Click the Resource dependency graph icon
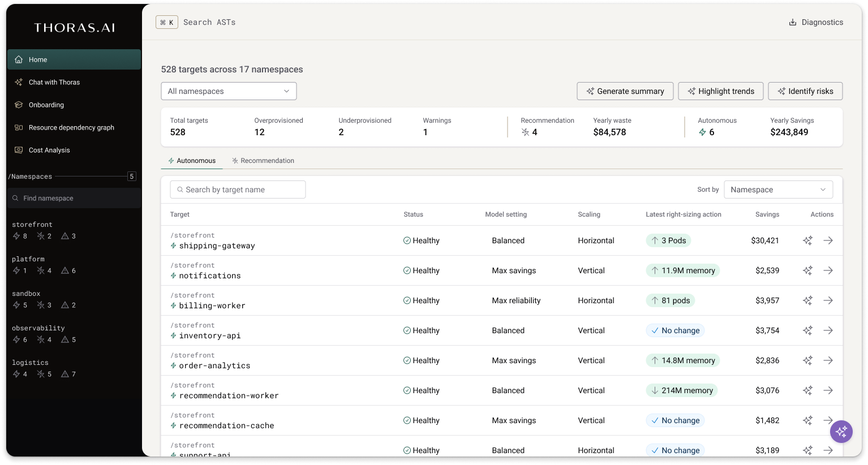This screenshot has height=465, width=868. click(x=19, y=127)
